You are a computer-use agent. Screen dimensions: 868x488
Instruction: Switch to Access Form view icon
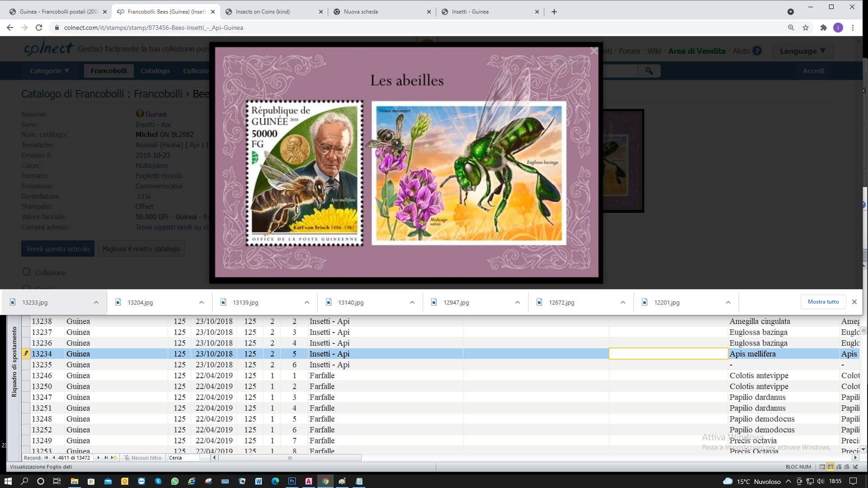(822, 467)
